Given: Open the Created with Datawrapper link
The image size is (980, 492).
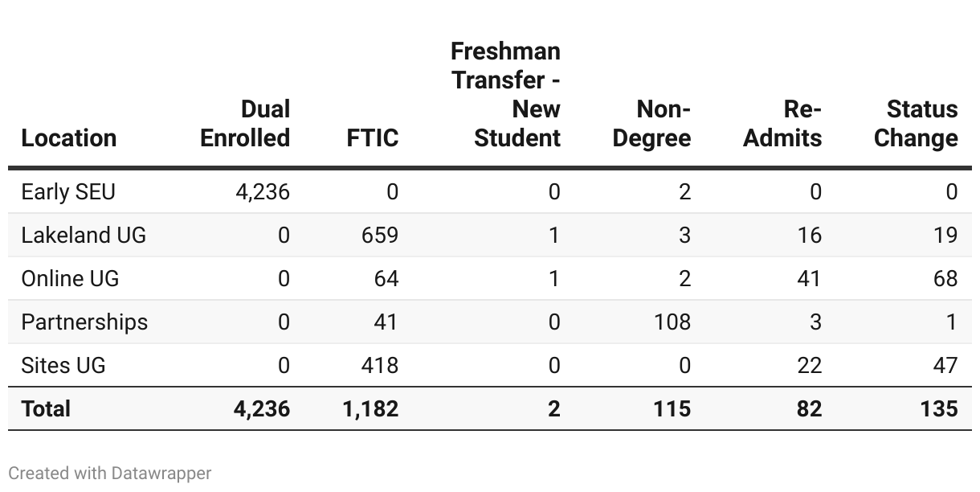Looking at the screenshot, I should click(x=110, y=473).
